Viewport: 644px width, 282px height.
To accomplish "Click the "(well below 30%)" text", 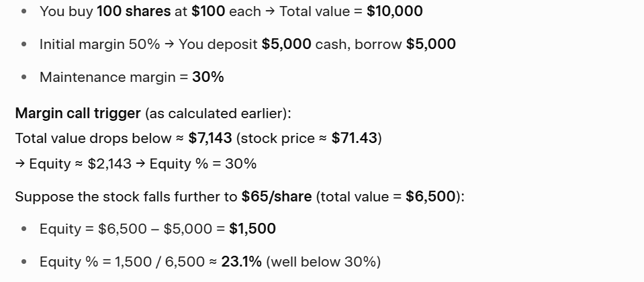I will [324, 262].
